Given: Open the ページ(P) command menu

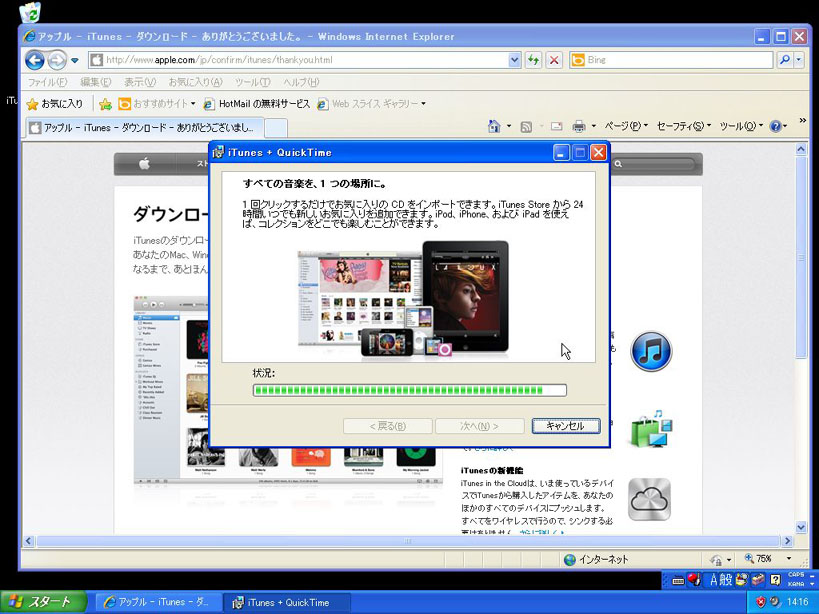Looking at the screenshot, I should click(626, 126).
